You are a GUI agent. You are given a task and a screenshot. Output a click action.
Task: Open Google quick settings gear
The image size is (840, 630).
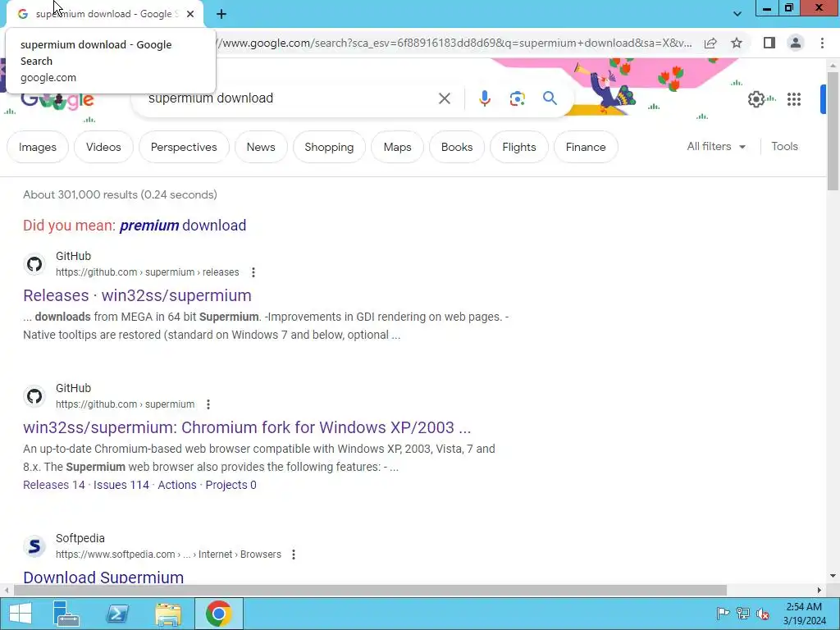[x=756, y=99]
